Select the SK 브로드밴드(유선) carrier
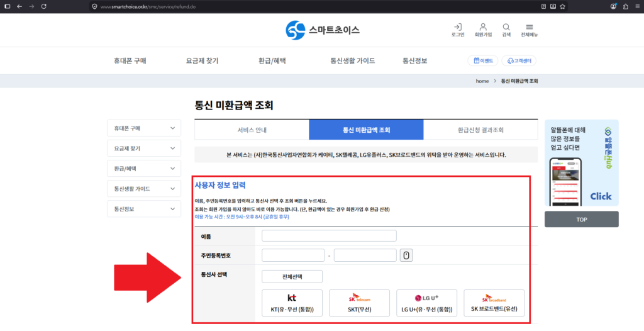 pos(494,303)
